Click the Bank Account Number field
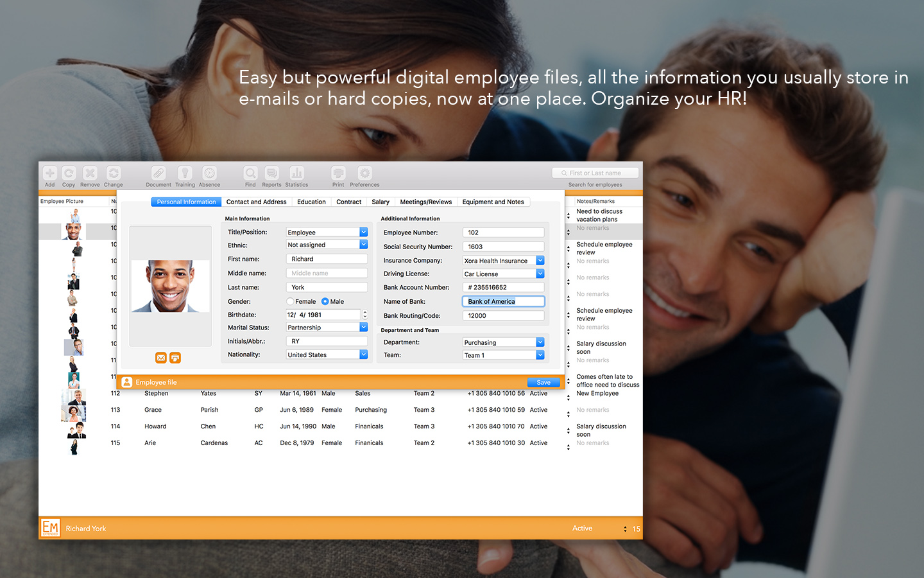Image resolution: width=924 pixels, height=578 pixels. pyautogui.click(x=504, y=287)
